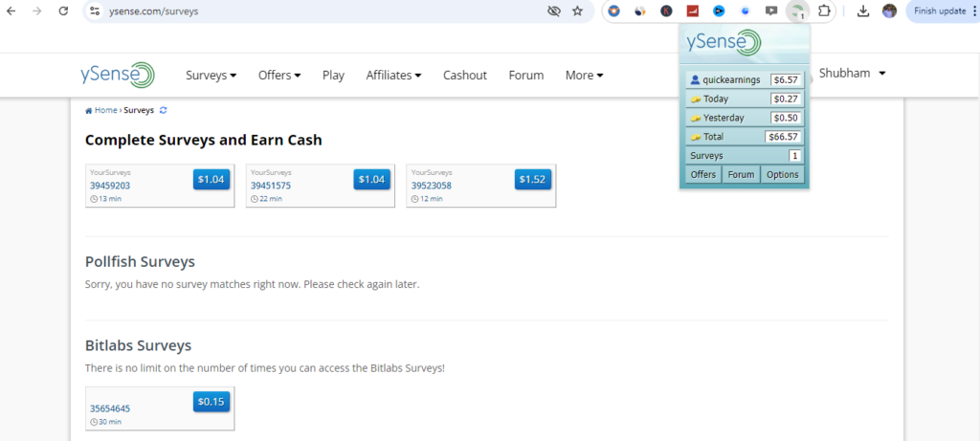The height and width of the screenshot is (441, 980).
Task: Click the $1.04 button for survey 39451575
Action: (372, 179)
